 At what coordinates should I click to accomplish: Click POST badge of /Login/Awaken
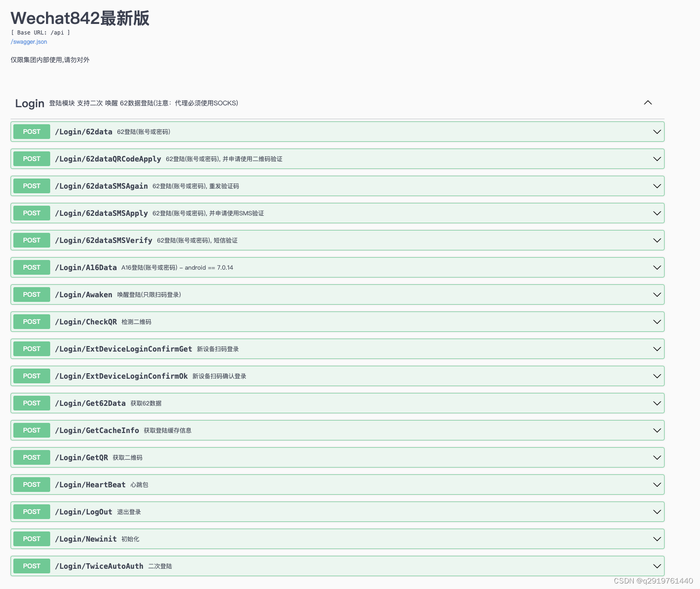32,294
